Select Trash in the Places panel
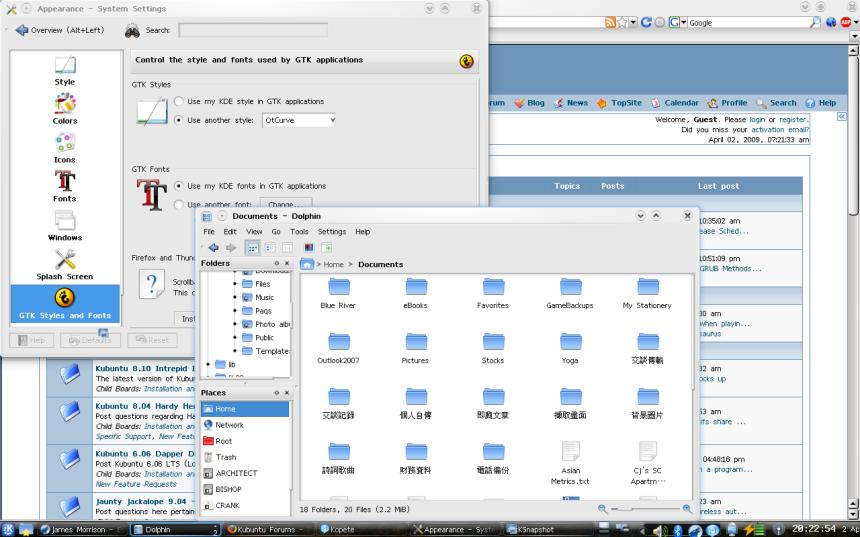 tap(226, 457)
